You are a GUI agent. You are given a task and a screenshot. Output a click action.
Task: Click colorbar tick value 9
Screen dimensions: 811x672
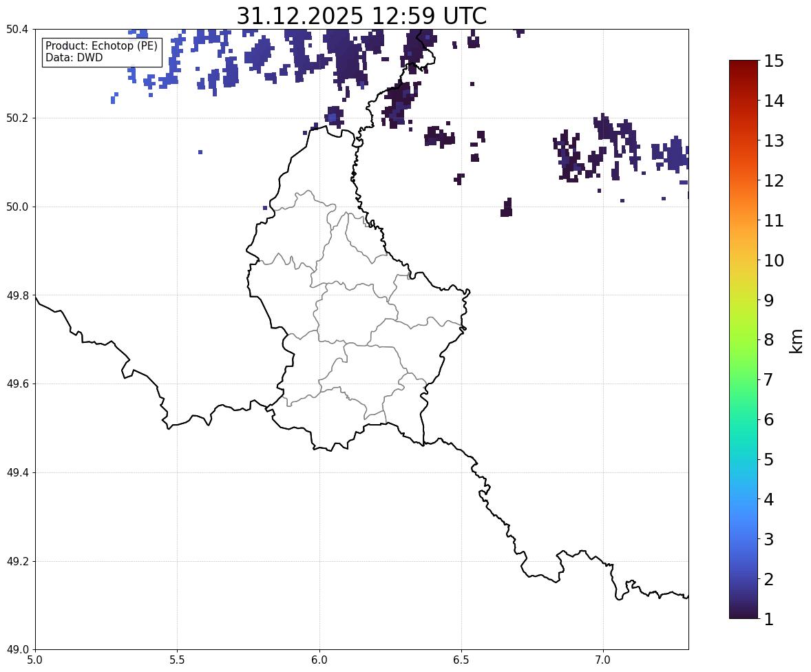pyautogui.click(x=769, y=300)
